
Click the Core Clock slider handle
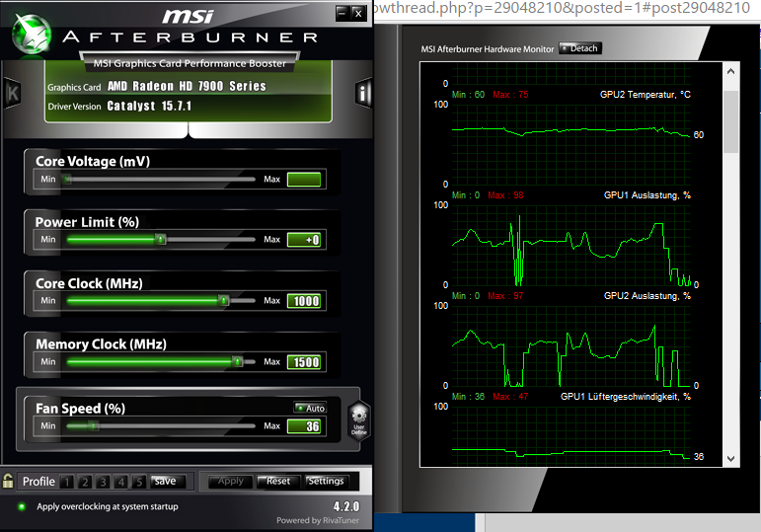[223, 300]
